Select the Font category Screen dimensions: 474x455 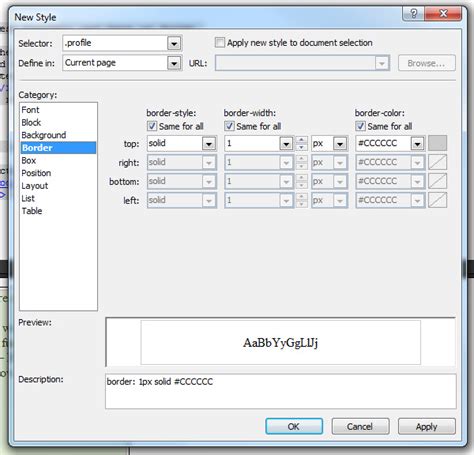point(58,110)
